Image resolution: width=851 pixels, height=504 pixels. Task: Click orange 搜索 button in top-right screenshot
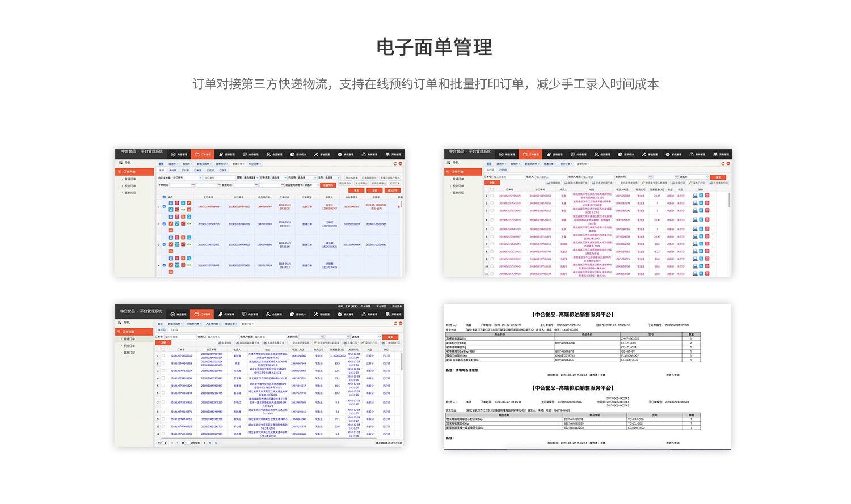(718, 177)
